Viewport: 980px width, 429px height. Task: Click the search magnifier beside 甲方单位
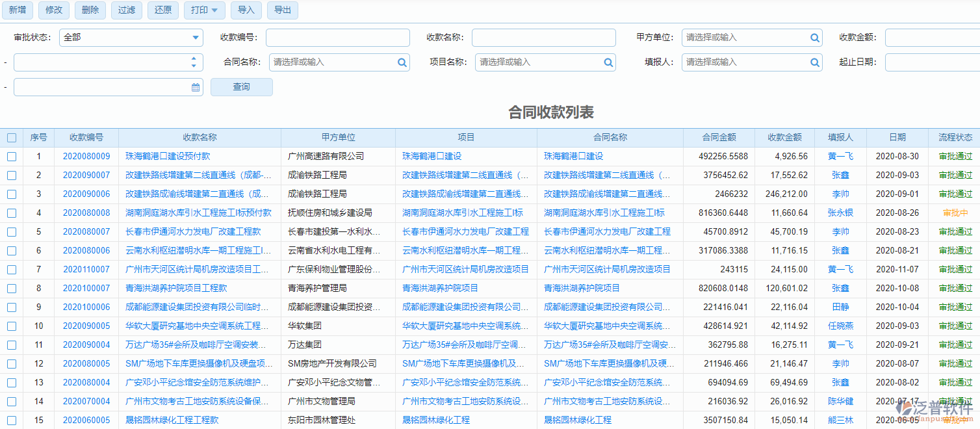[x=814, y=37]
